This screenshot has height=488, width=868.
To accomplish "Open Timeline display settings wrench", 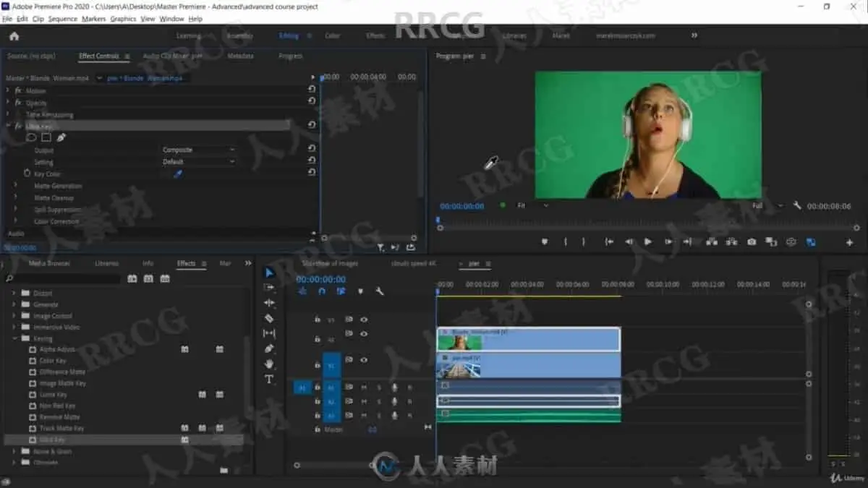I will click(x=379, y=291).
